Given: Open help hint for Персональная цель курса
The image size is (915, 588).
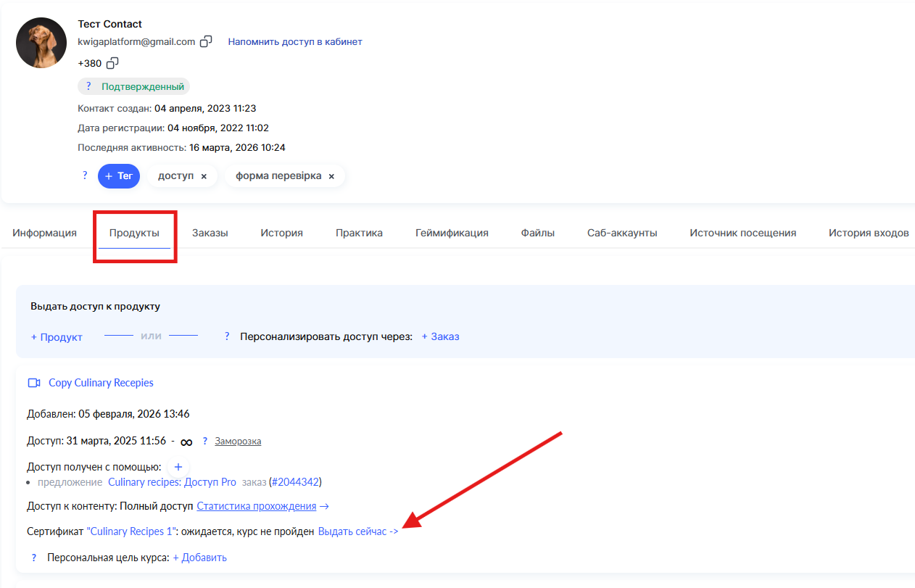Looking at the screenshot, I should click(x=34, y=558).
